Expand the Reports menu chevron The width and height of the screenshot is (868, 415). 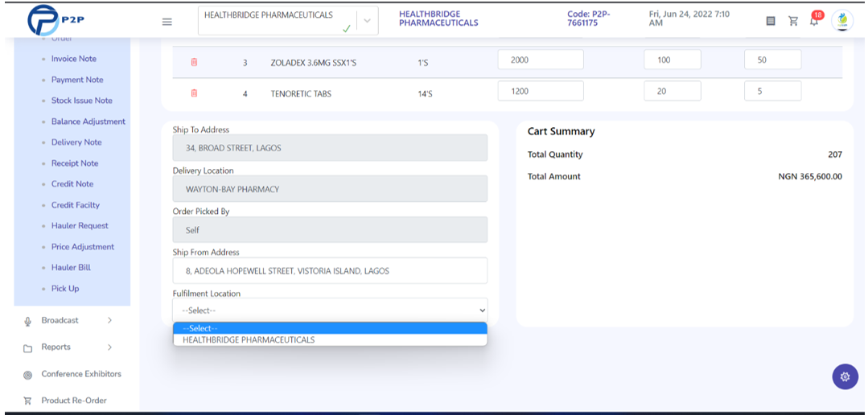pyautogui.click(x=109, y=347)
